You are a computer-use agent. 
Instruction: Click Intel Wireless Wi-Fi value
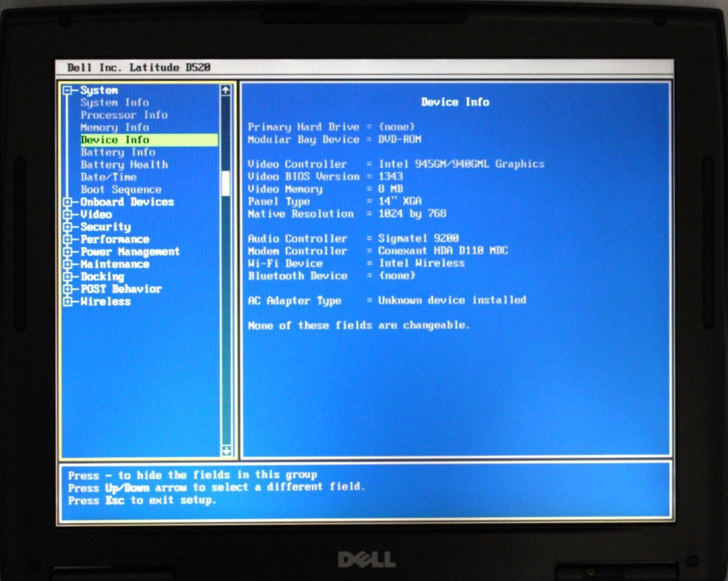pos(422,263)
